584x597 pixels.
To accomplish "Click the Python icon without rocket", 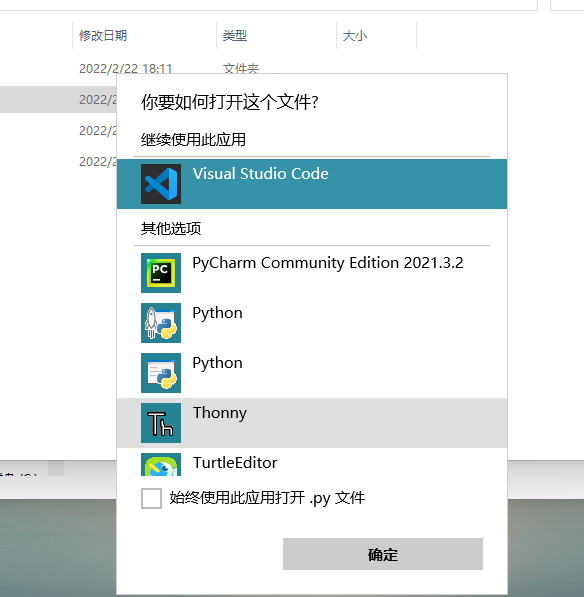I will [161, 373].
